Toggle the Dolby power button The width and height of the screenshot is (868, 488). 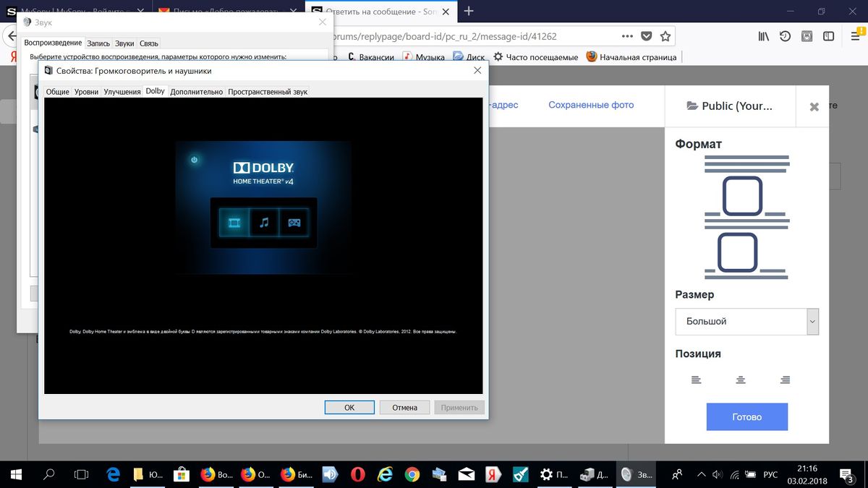[x=194, y=160]
